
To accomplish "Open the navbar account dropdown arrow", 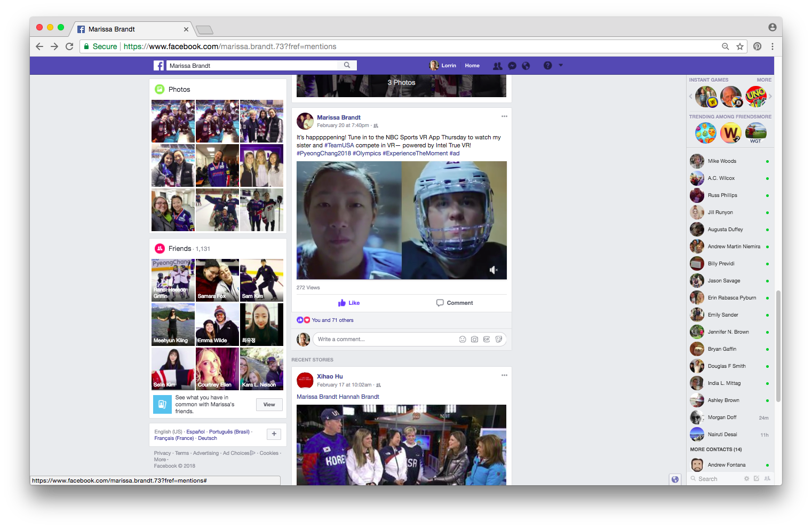I will click(x=560, y=65).
